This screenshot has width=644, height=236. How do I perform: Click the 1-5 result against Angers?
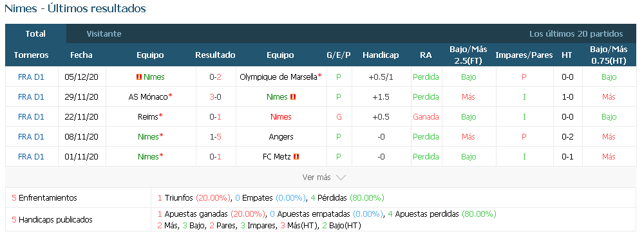point(215,137)
